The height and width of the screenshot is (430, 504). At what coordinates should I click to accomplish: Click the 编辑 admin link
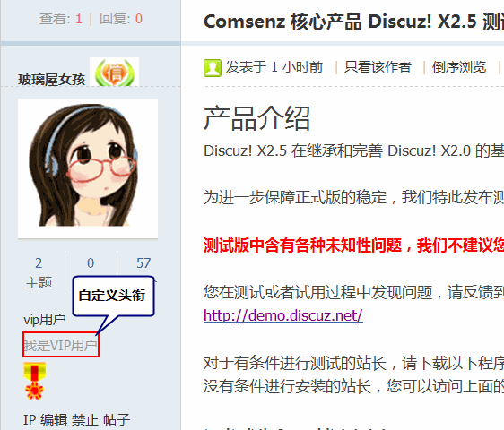54,420
